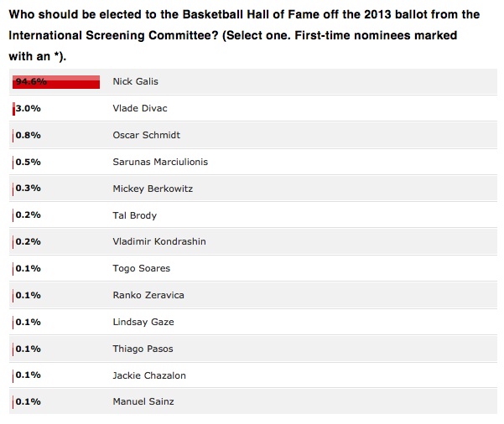Viewport: 504px width, 424px height.
Task: Click the 0.5% label beside Sarunas Marciulionis
Action: click(29, 162)
